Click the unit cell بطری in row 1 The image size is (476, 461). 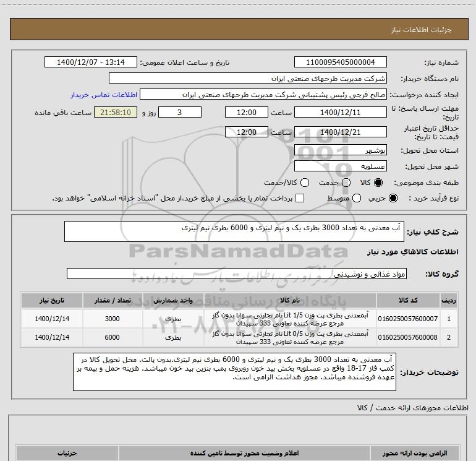(173, 319)
